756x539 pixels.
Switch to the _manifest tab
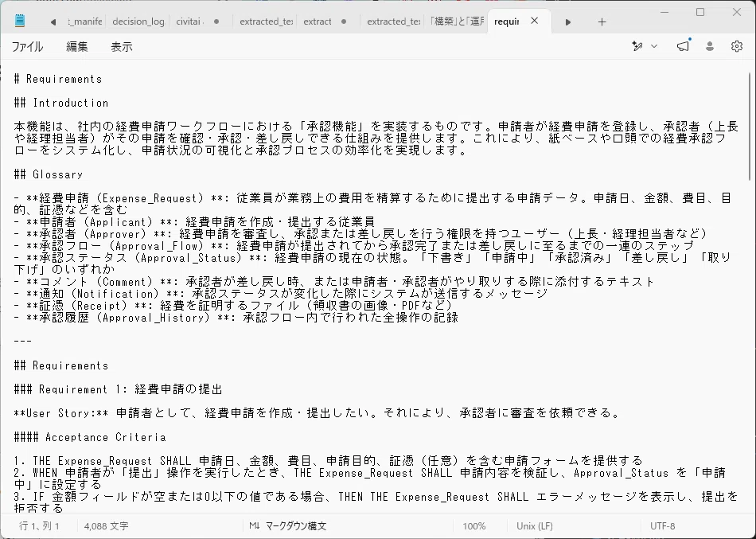(x=85, y=21)
